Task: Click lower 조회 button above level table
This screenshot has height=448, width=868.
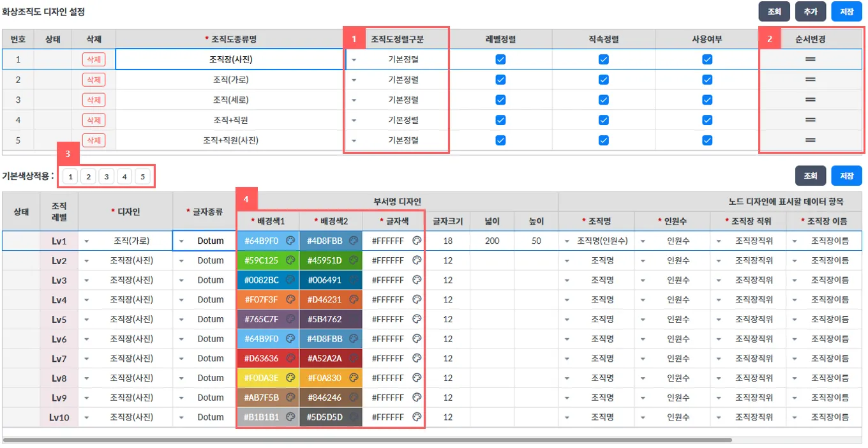Action: click(x=811, y=175)
